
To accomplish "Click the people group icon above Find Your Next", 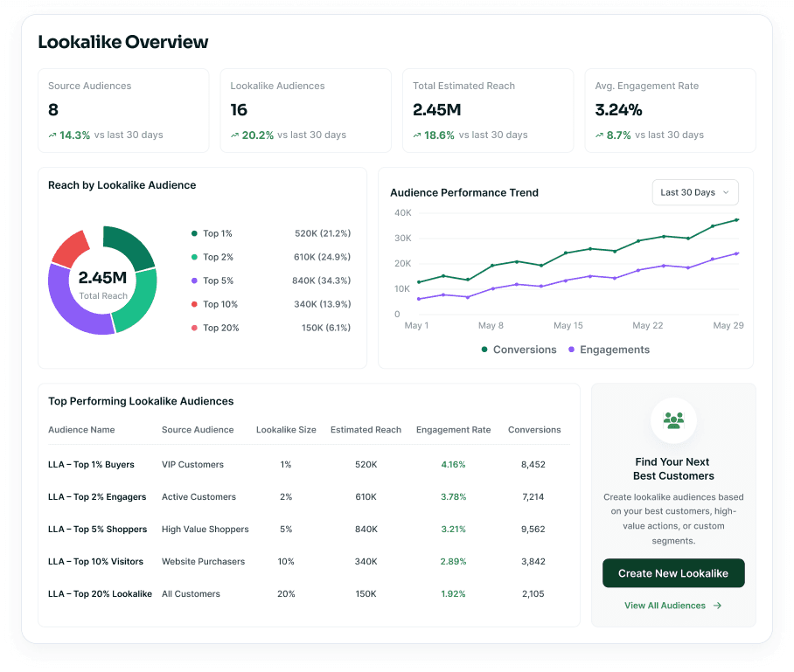I will click(673, 420).
